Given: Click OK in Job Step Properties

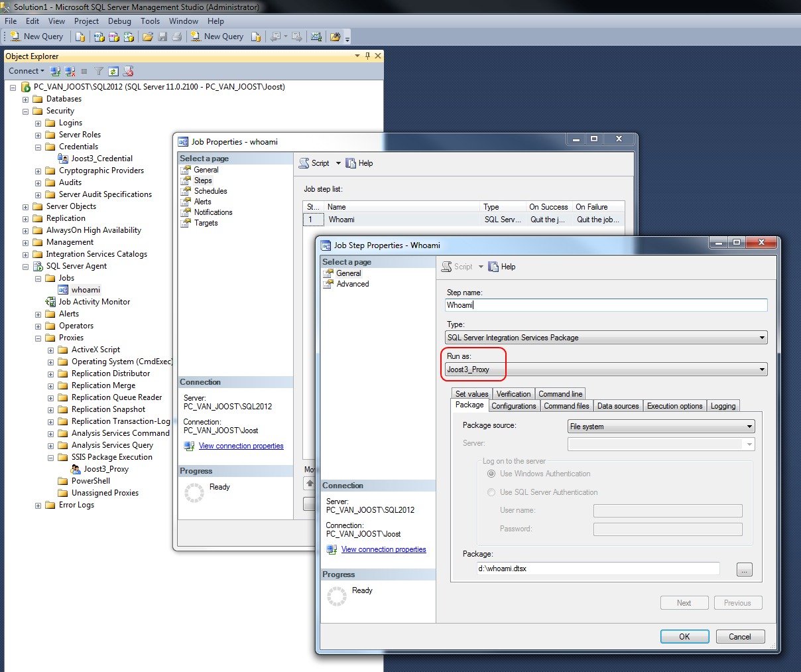Looking at the screenshot, I should (x=684, y=636).
